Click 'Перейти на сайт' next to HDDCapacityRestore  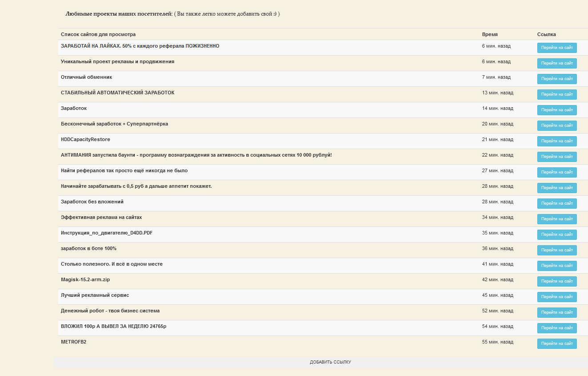click(x=557, y=141)
